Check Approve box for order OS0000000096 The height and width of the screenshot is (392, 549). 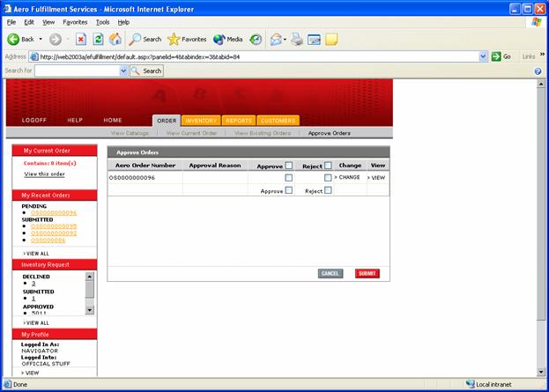click(x=288, y=178)
